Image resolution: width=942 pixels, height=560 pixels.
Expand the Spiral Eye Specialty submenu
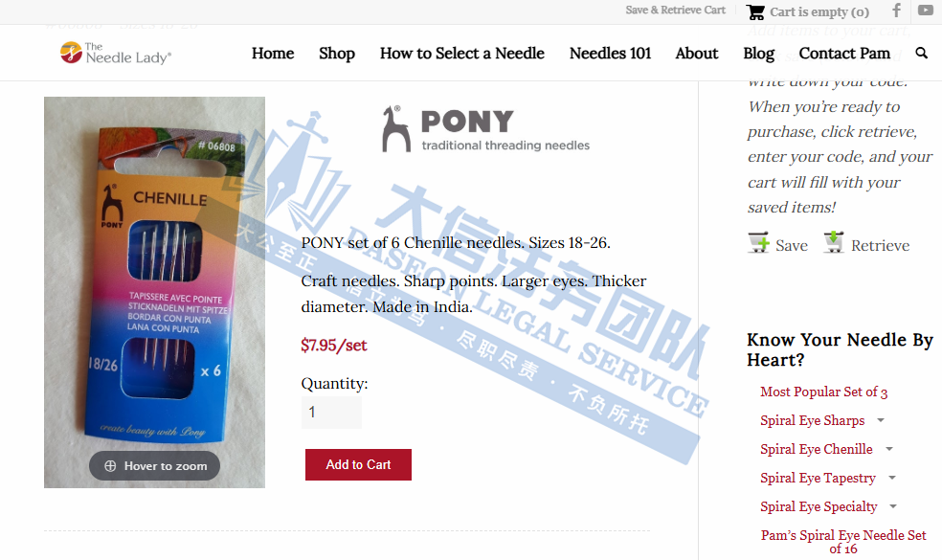[893, 506]
